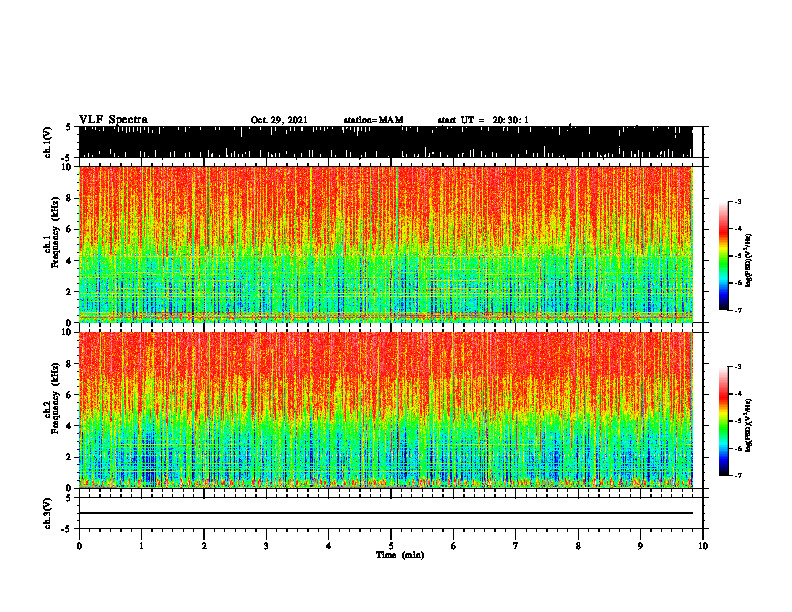Click the 'VLF Spectra' plot title
Screen dimensions: 792x612
coord(113,120)
